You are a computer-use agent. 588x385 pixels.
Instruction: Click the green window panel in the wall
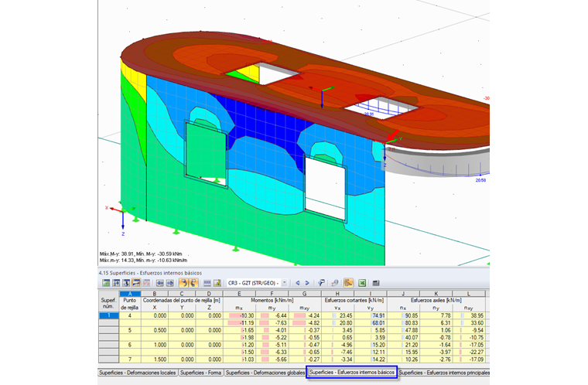206,152
